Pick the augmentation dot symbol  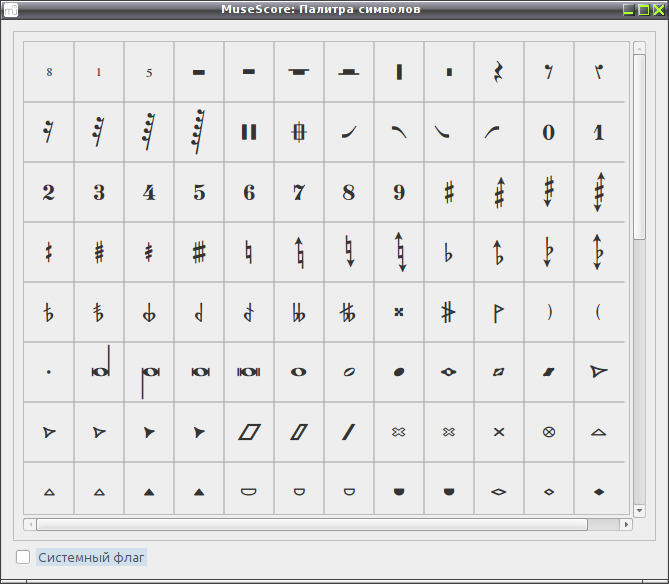(x=49, y=372)
